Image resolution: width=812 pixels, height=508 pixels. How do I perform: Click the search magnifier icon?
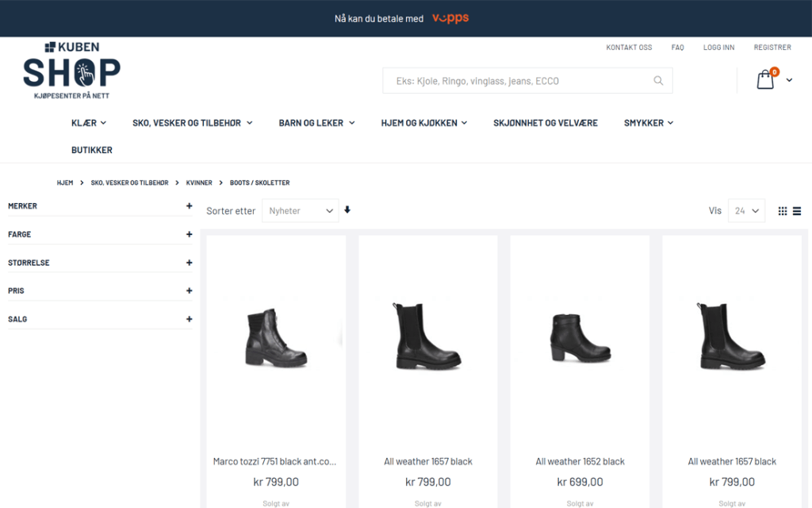coord(658,80)
